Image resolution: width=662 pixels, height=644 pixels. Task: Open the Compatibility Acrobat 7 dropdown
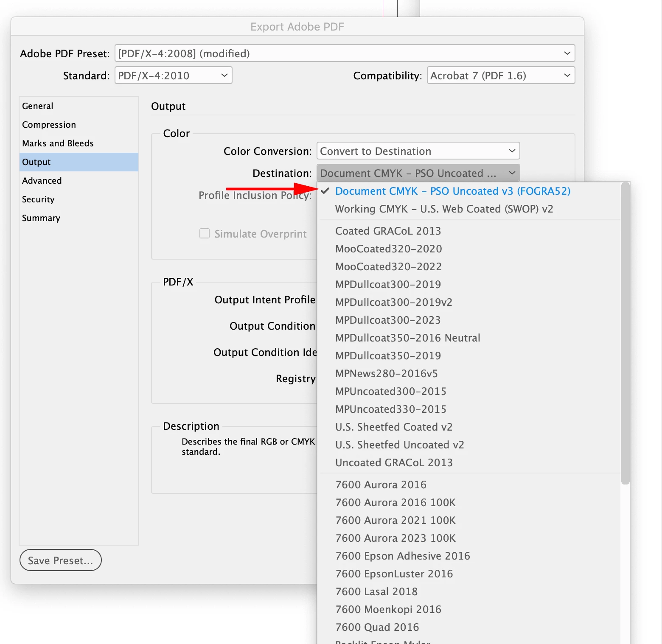coord(501,76)
